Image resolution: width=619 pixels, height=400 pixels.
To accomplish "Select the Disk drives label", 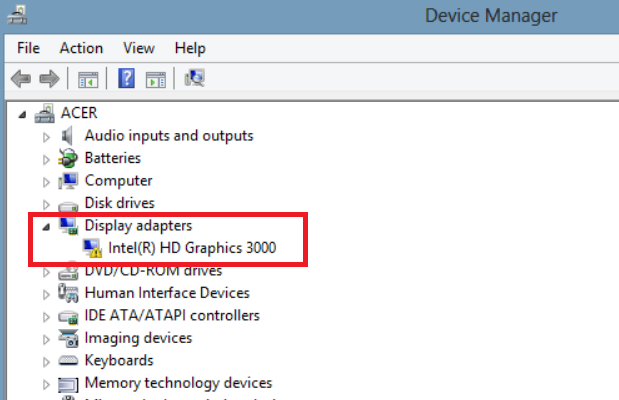I will 120,203.
